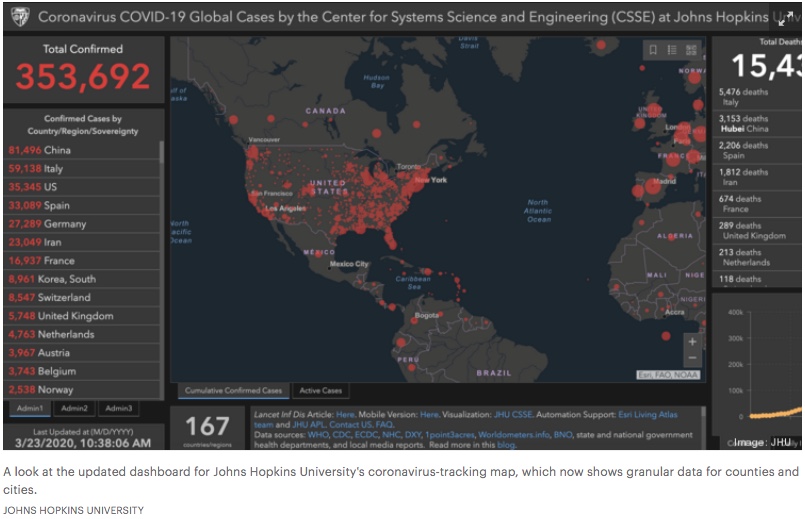Open the basemap gallery grid icon

point(692,50)
